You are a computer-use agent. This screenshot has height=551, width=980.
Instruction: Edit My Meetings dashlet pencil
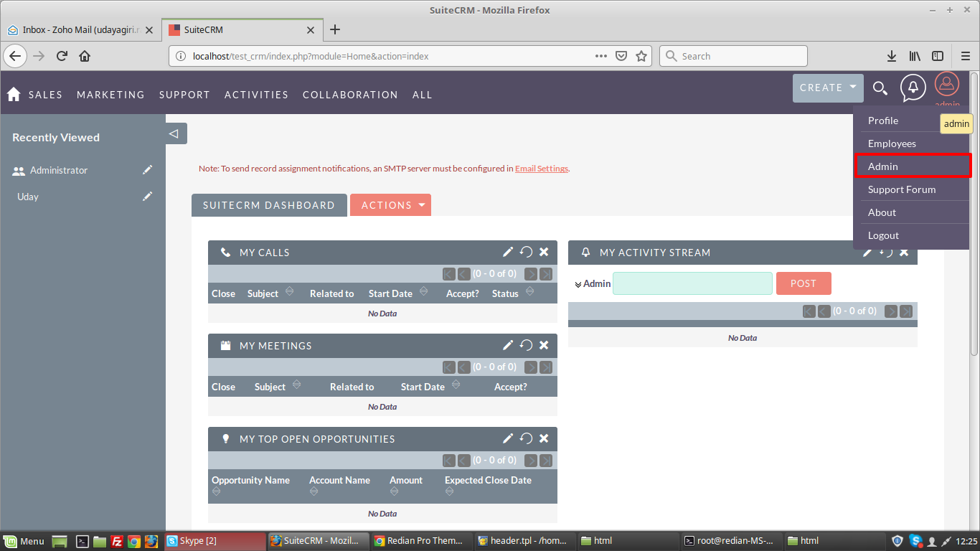pos(508,345)
